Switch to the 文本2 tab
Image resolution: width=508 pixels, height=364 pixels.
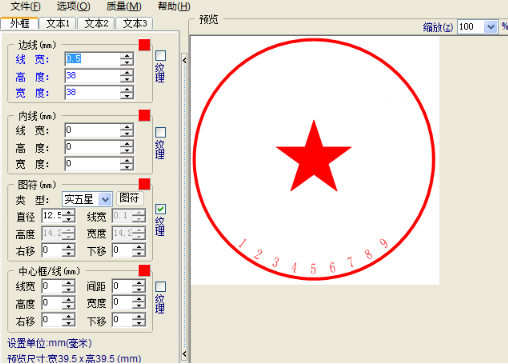pos(96,23)
